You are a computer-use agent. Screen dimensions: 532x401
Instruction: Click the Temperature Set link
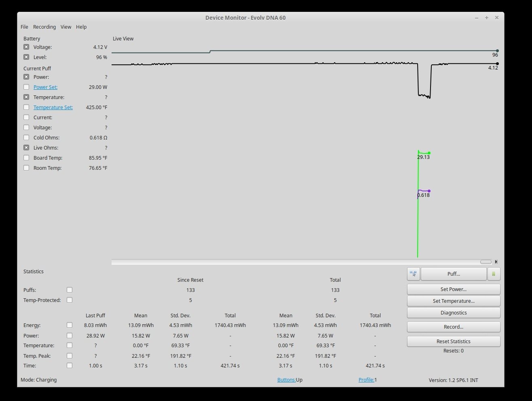(53, 107)
